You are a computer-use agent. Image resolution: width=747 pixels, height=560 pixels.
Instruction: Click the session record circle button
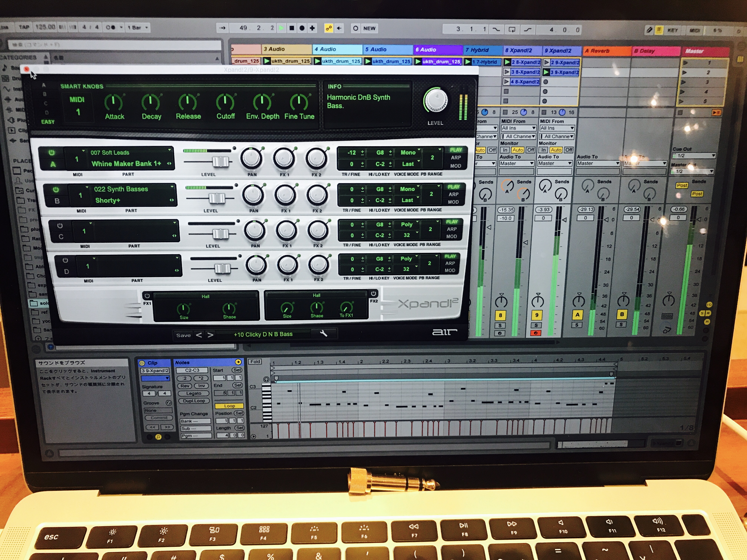[x=356, y=28]
